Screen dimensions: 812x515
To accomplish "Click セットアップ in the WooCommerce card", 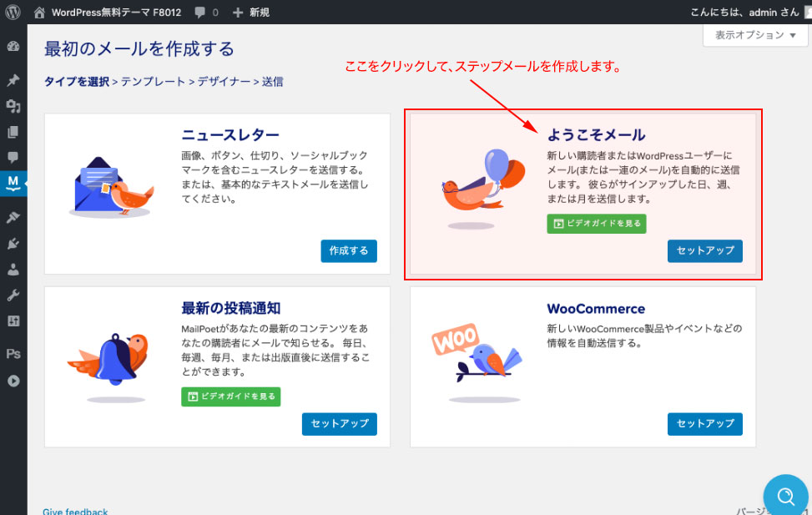I will [705, 424].
